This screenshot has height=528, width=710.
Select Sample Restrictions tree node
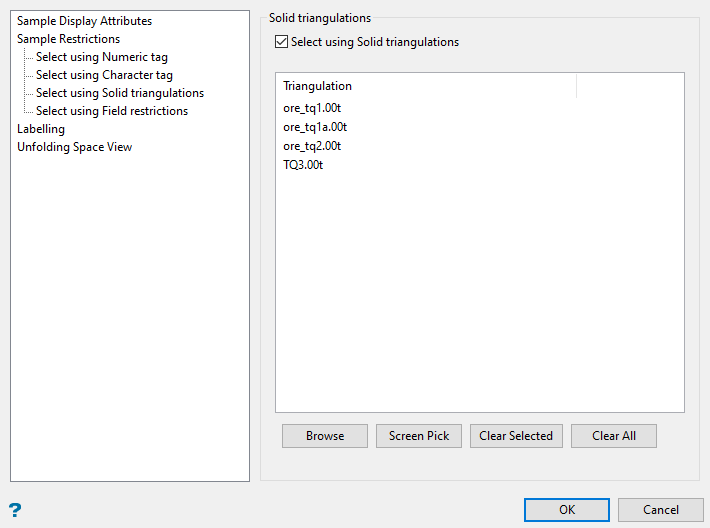pyautogui.click(x=68, y=39)
